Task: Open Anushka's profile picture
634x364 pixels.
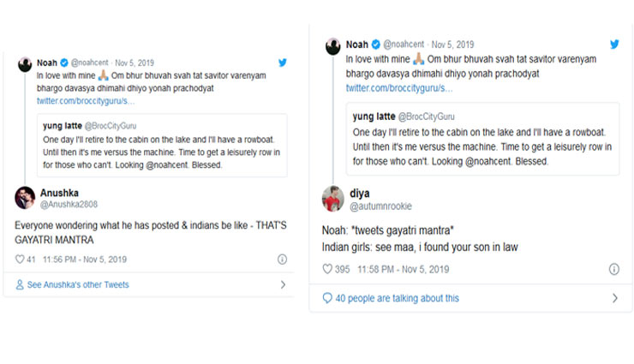Action: click(25, 198)
